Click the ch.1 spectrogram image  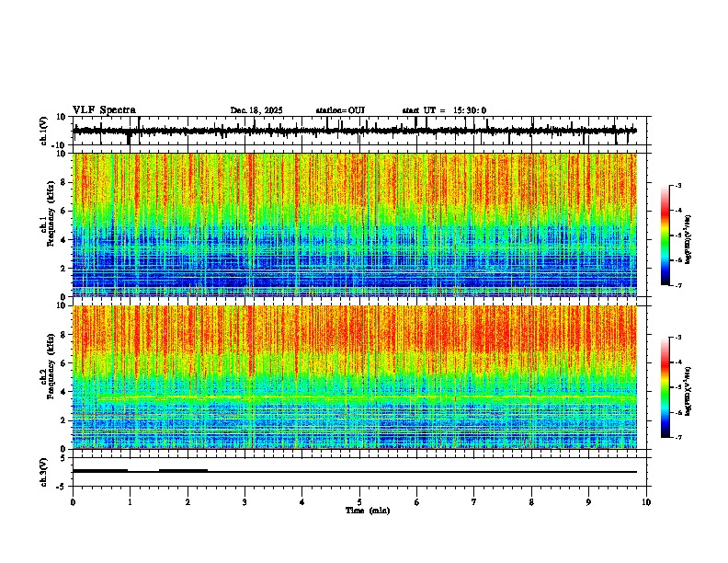coord(355,224)
